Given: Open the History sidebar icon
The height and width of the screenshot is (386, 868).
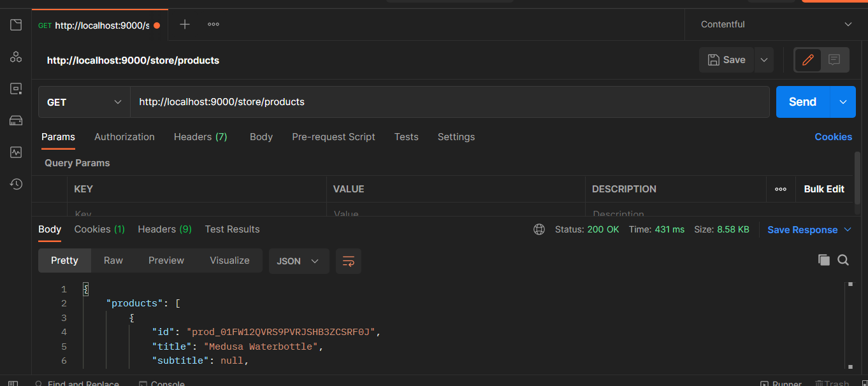Looking at the screenshot, I should pyautogui.click(x=16, y=184).
